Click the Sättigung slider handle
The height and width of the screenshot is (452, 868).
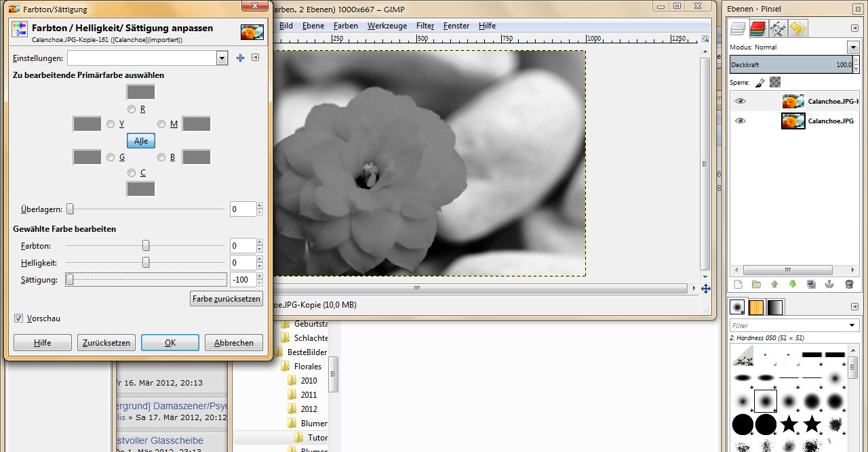[69, 280]
